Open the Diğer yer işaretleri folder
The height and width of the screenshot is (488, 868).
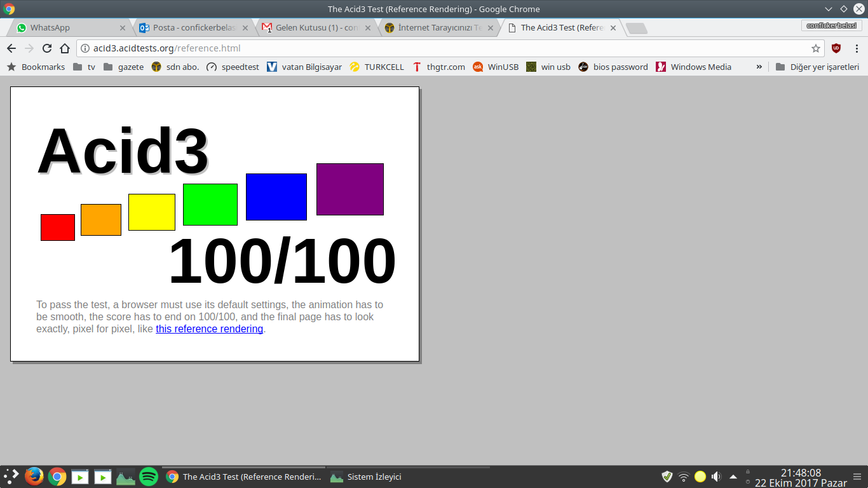click(817, 67)
